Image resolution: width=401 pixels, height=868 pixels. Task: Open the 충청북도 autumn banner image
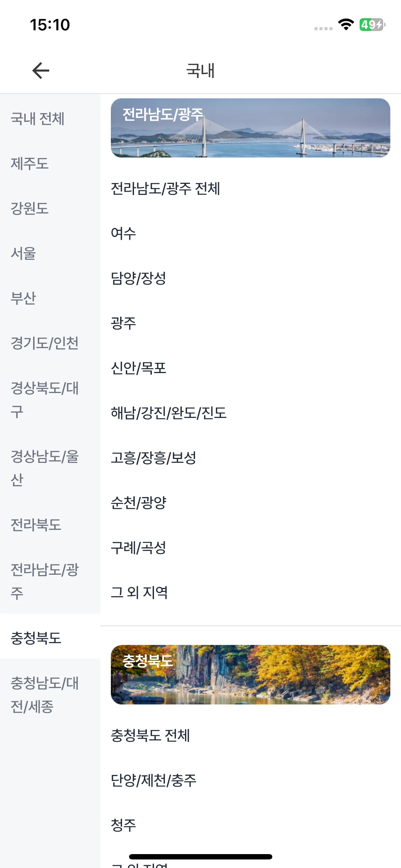click(x=250, y=675)
